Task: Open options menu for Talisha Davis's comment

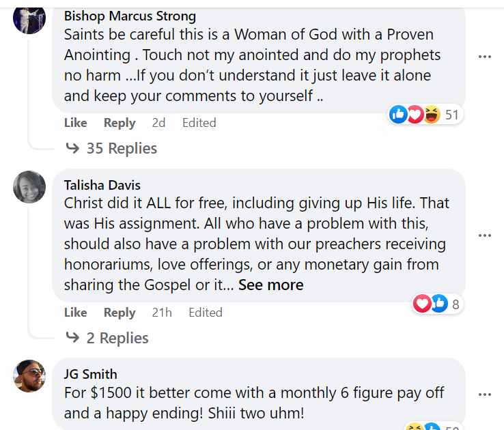Action: point(485,235)
